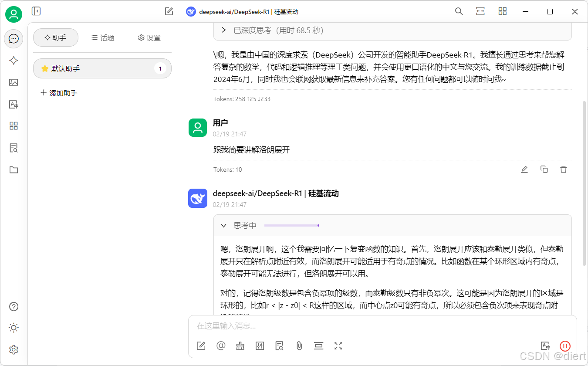Click the chat vertical scrollbar
588x366 pixels.
[585, 183]
